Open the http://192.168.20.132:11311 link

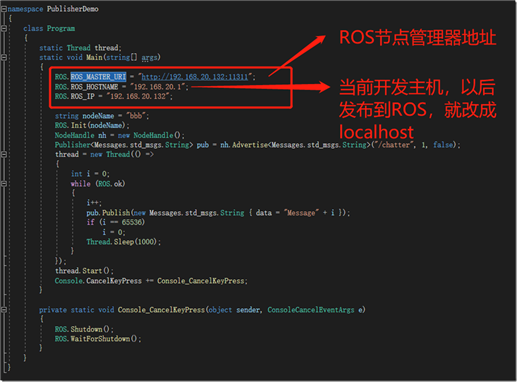click(x=195, y=77)
